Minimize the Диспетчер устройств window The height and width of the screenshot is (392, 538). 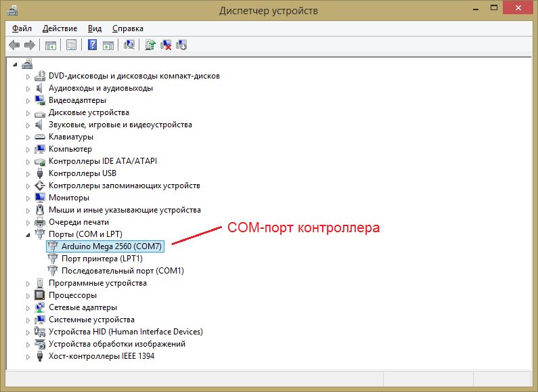point(476,8)
